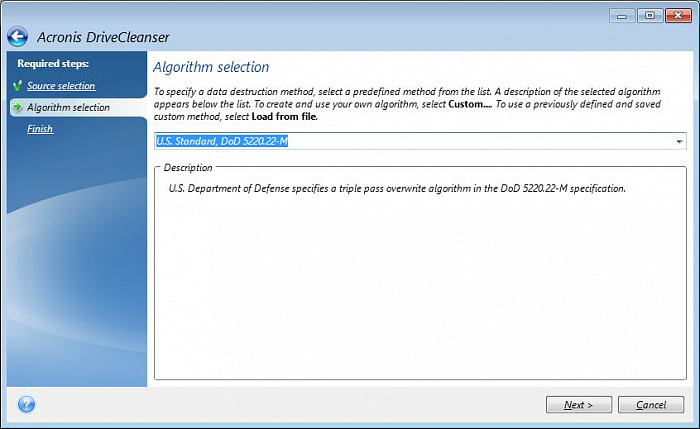Minimize the DriveCleanser window
This screenshot has width=700, height=429.
coord(622,16)
